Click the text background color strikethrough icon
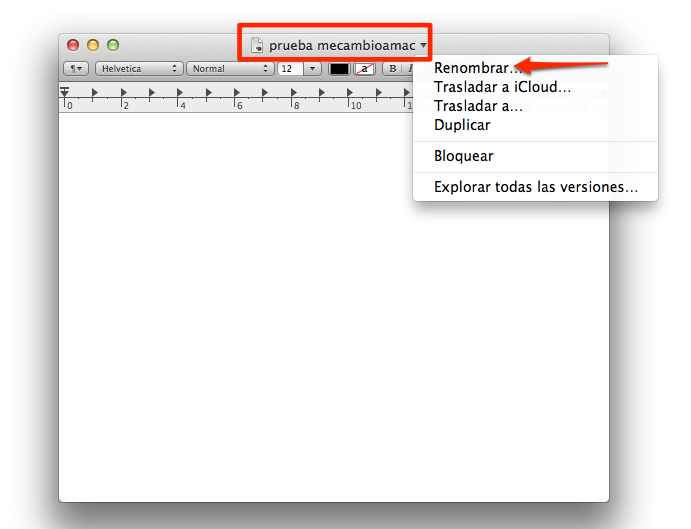The height and width of the screenshot is (529, 691). (366, 69)
